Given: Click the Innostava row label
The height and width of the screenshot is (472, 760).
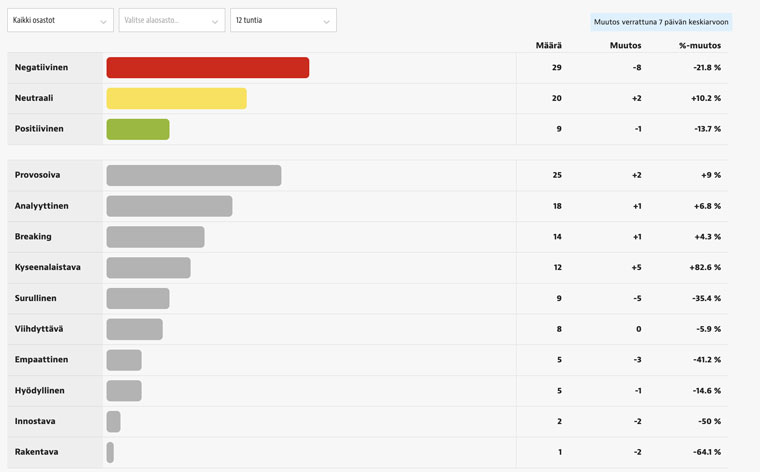Looking at the screenshot, I should click(x=35, y=421).
